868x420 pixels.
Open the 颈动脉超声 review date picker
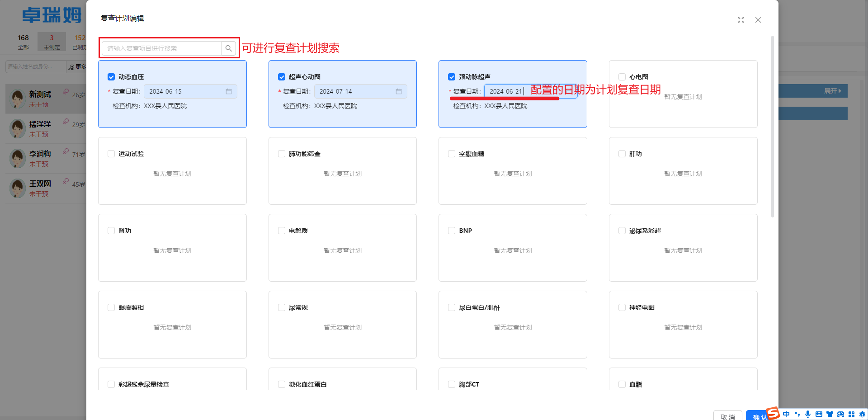click(x=506, y=91)
